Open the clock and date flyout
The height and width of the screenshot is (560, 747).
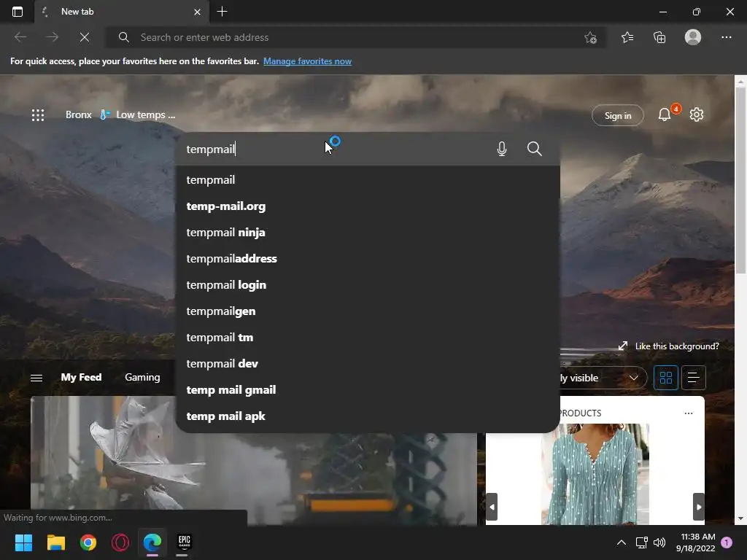click(696, 542)
